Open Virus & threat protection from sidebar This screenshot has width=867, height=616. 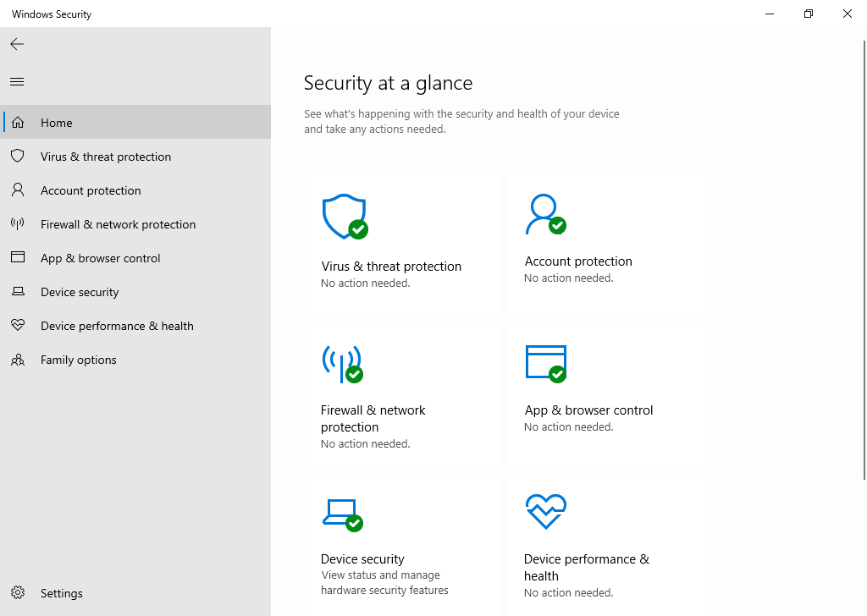[x=106, y=157]
